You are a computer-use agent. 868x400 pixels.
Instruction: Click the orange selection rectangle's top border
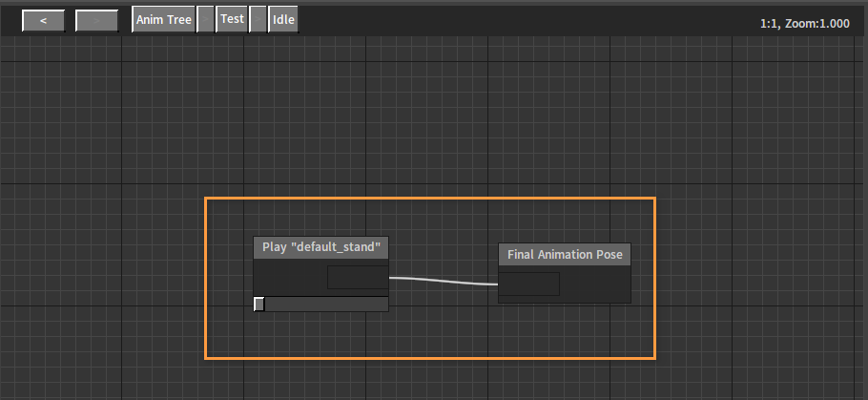coord(429,199)
